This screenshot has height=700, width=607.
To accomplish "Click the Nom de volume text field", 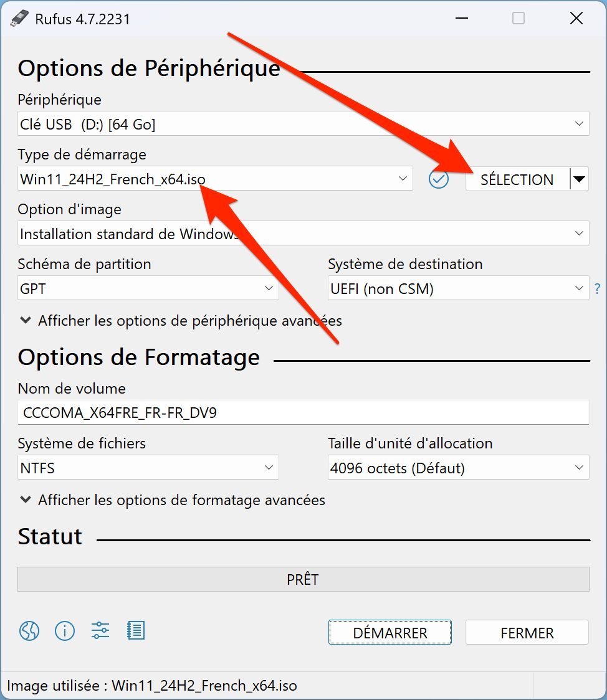I will click(x=303, y=412).
